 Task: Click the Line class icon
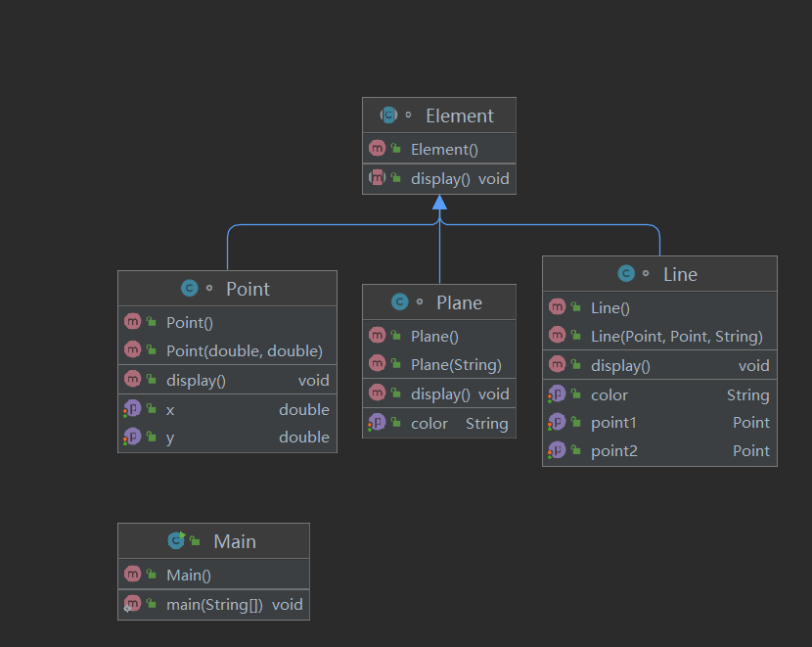[x=626, y=274]
